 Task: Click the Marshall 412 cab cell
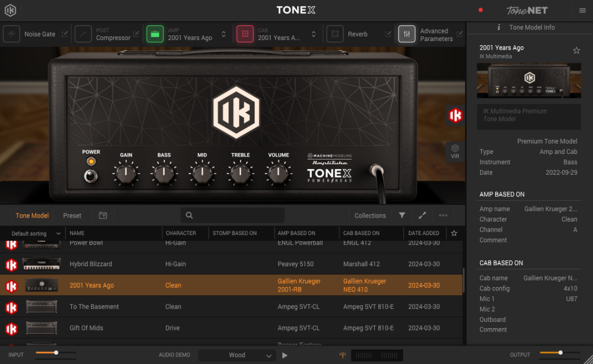[361, 264]
